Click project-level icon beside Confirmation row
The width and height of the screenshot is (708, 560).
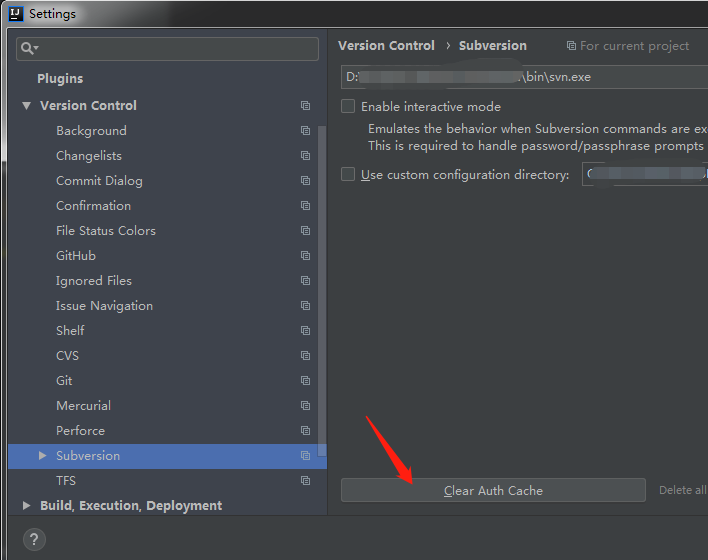click(306, 206)
